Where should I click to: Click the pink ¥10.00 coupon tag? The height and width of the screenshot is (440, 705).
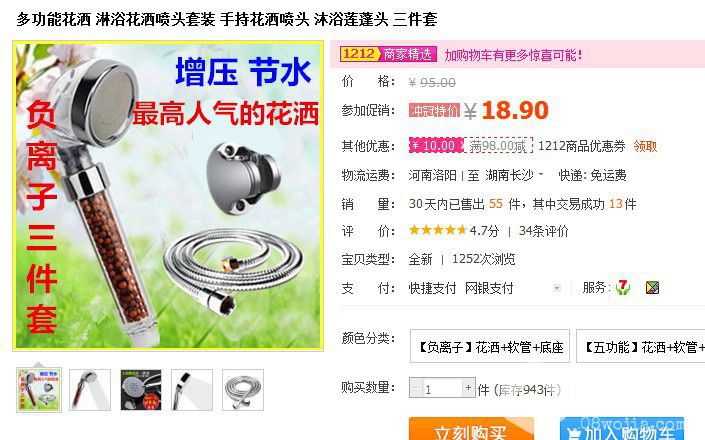(x=435, y=146)
